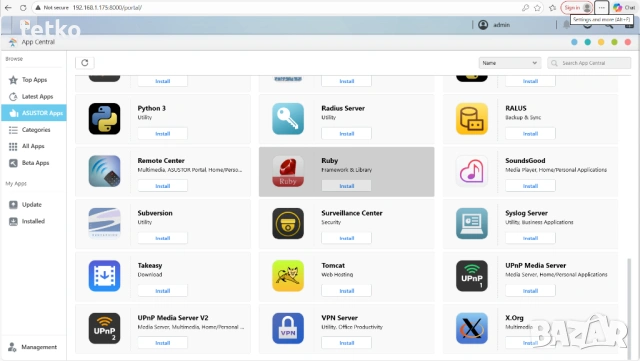Click the Tomcat app title
Viewport: 640px width, 361px height.
tap(333, 265)
